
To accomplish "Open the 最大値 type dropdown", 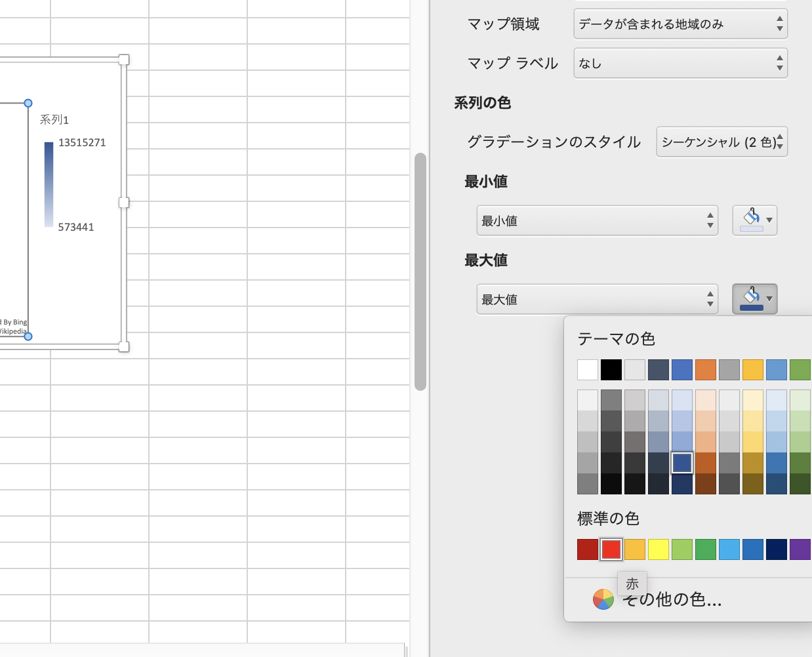I will (597, 300).
